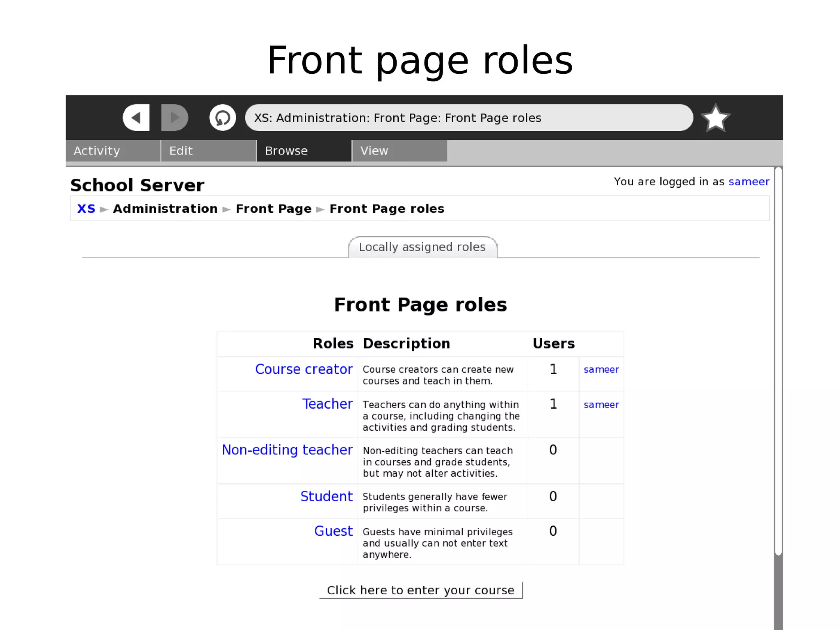
Task: Click the user count in Non-editing teacher row
Action: 553,450
